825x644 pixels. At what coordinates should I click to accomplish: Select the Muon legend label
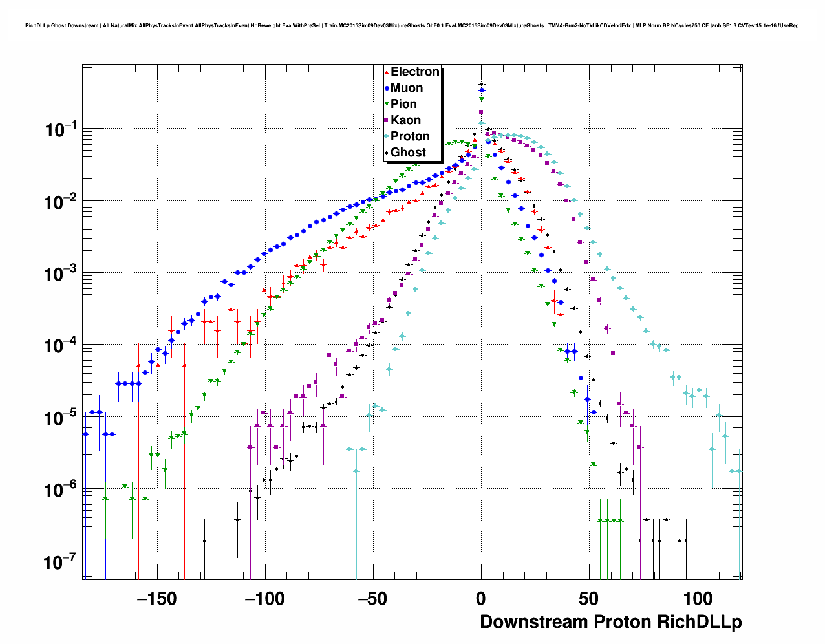pyautogui.click(x=407, y=88)
